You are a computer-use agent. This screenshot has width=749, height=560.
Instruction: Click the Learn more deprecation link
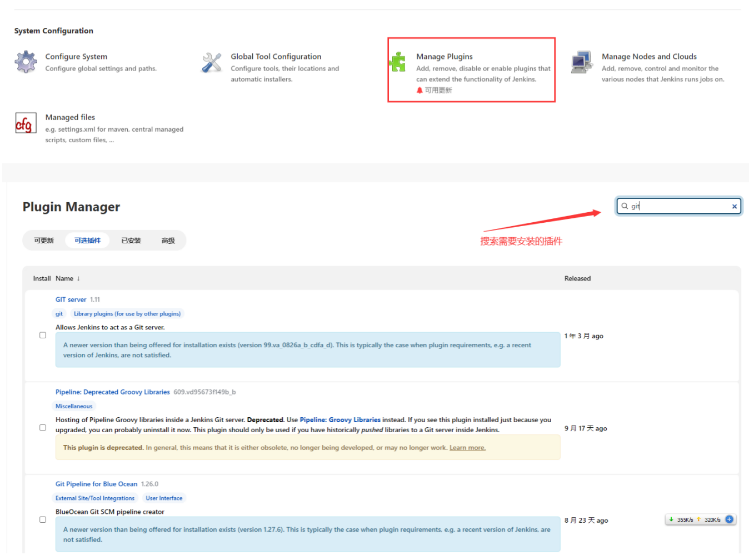click(467, 448)
